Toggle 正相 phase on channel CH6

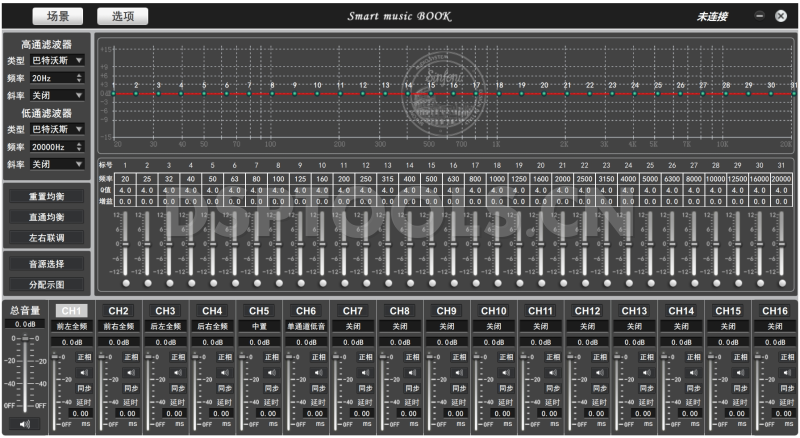click(x=318, y=357)
